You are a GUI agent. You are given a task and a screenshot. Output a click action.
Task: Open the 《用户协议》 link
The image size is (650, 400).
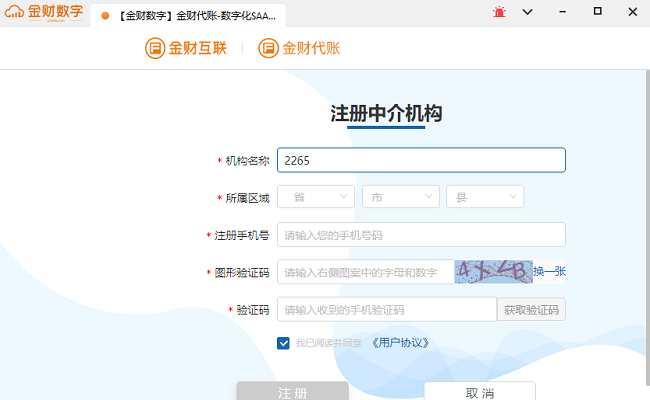pos(400,343)
